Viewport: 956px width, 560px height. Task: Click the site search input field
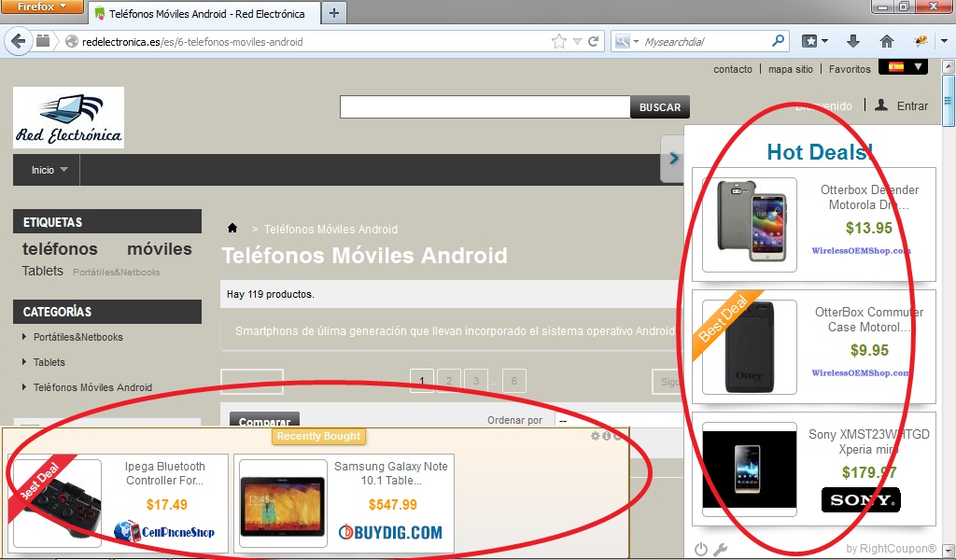click(485, 106)
